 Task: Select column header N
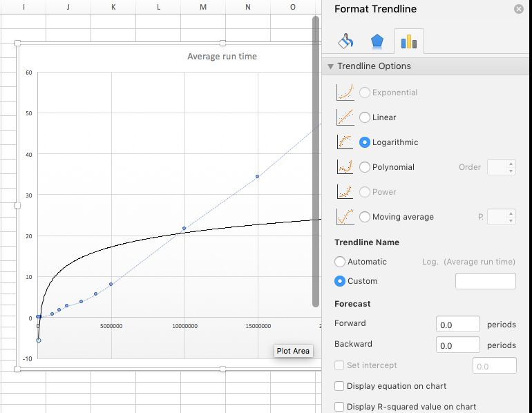(x=248, y=7)
